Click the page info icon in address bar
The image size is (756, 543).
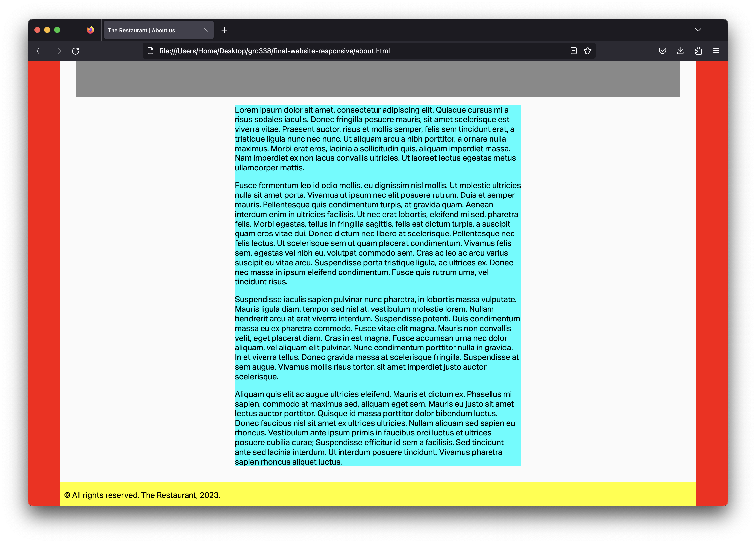151,51
